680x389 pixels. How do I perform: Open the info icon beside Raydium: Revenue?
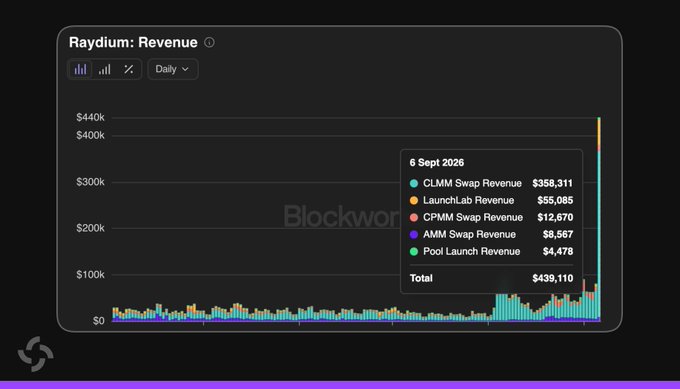(209, 42)
